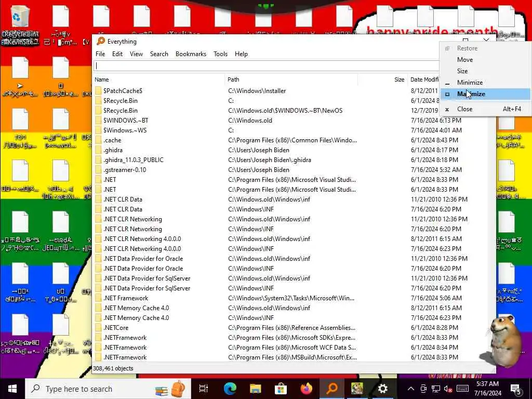Sort results by Path column header

coord(291,79)
